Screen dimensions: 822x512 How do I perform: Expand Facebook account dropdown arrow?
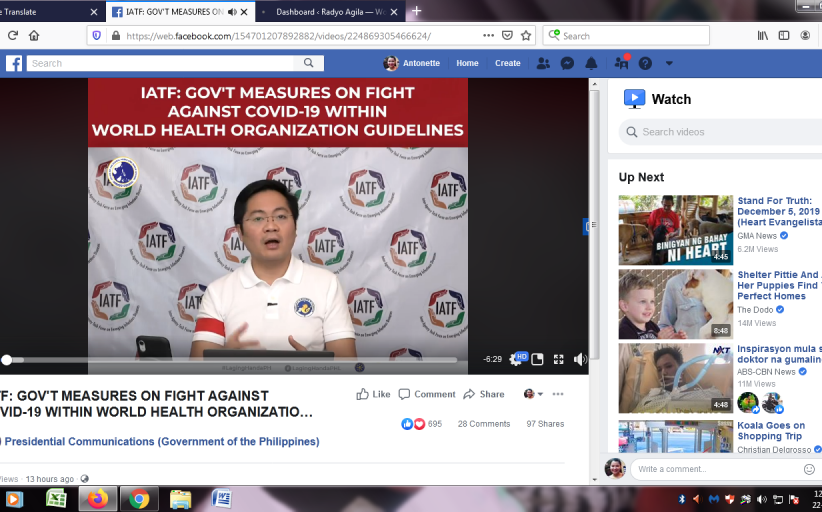click(669, 63)
